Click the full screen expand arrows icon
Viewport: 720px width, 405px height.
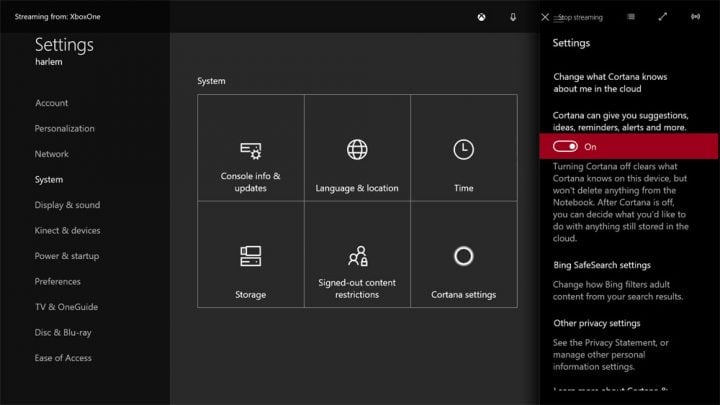662,17
